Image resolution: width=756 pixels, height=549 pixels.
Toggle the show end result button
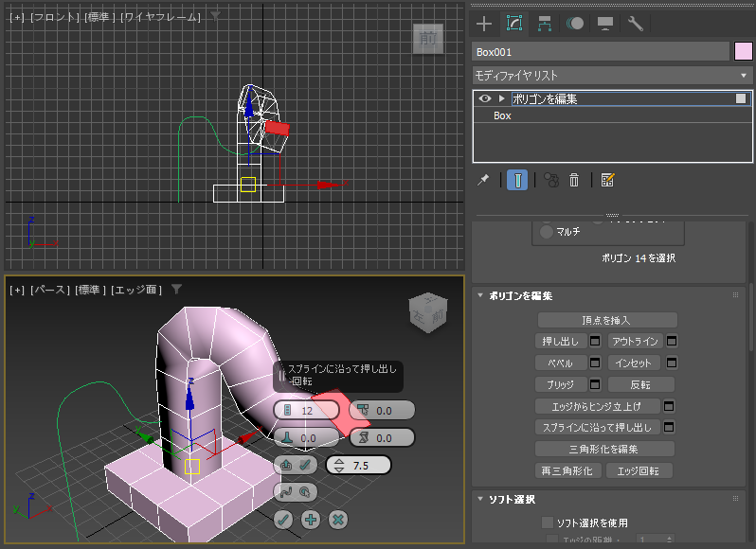pos(517,180)
